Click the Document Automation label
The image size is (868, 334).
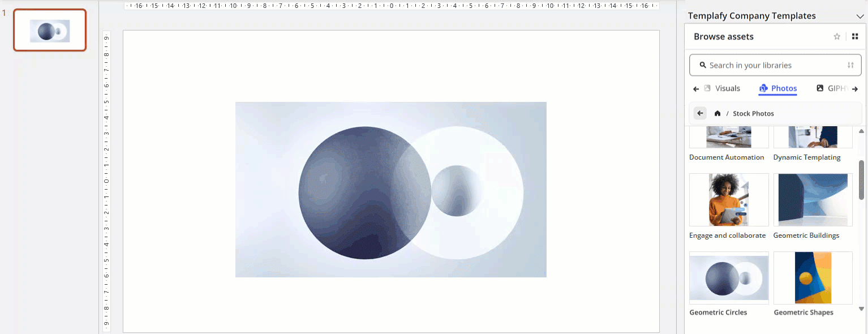pyautogui.click(x=727, y=157)
